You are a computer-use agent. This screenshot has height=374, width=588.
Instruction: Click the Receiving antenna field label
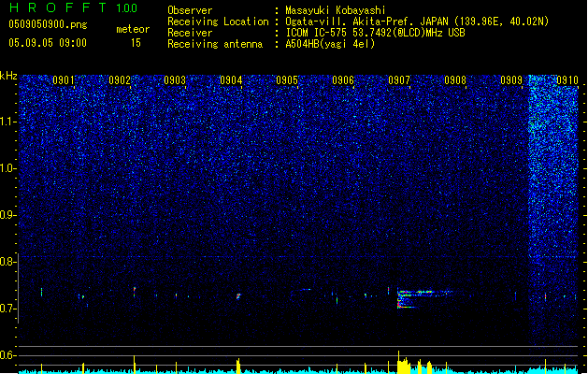215,44
